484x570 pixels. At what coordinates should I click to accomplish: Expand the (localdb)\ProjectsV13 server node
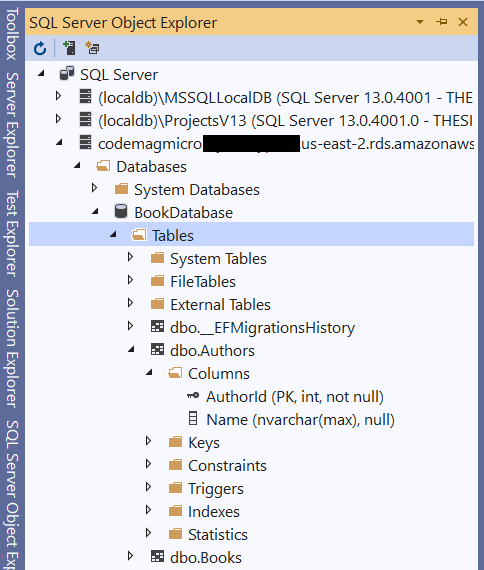point(58,119)
